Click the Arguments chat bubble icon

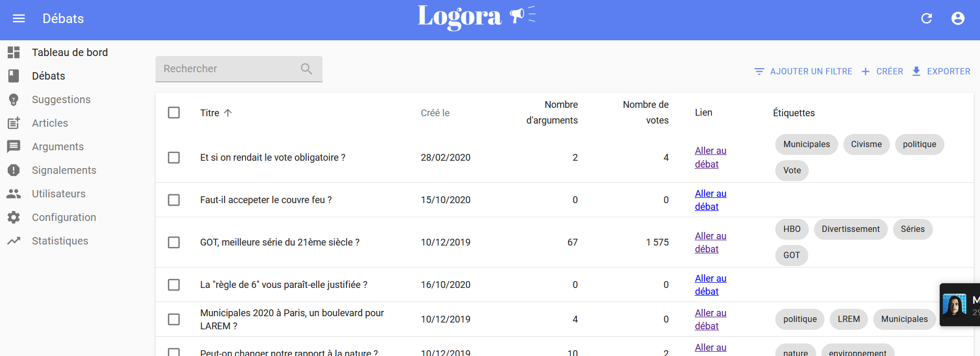(14, 147)
